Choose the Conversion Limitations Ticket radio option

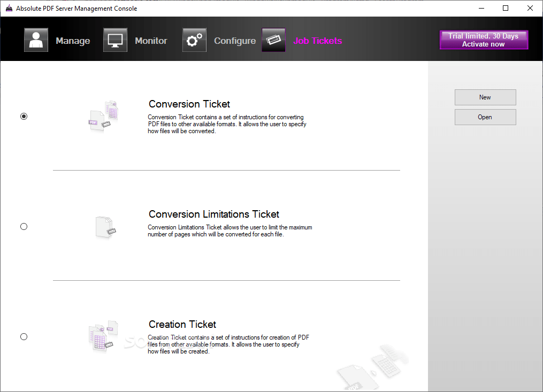tap(24, 226)
